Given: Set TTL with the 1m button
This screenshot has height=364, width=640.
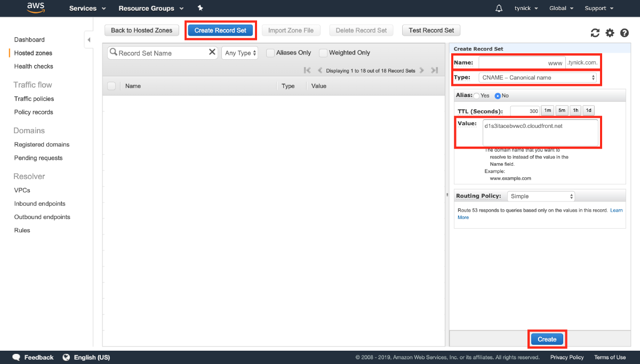Looking at the screenshot, I should point(547,110).
